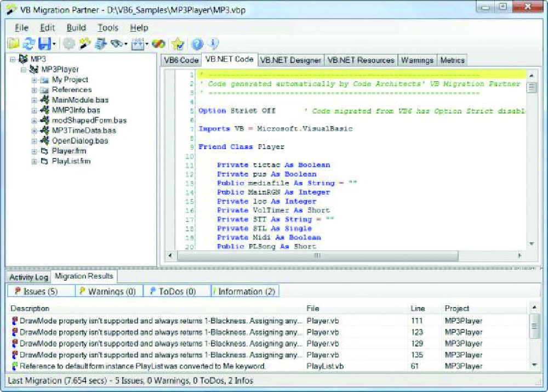548x392 pixels.
Task: Open the Metrics tab
Action: click(x=452, y=60)
